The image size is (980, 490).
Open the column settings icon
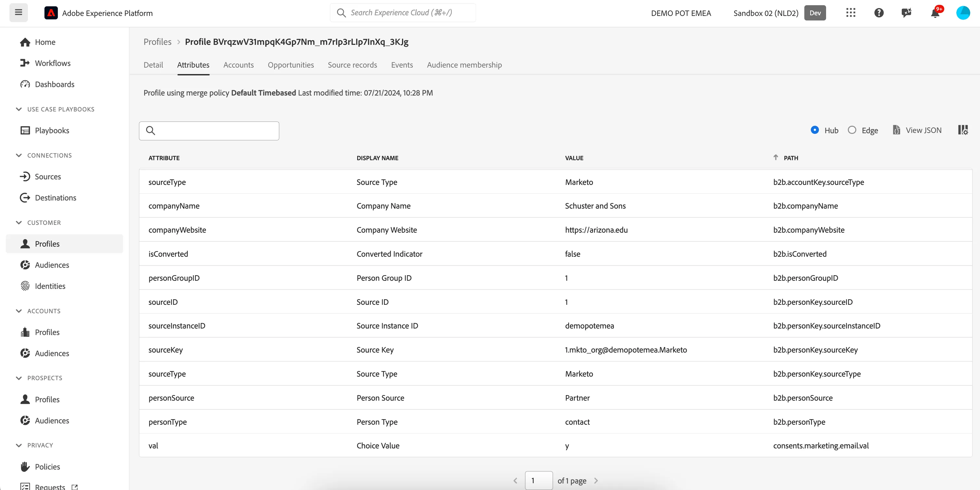click(x=963, y=130)
